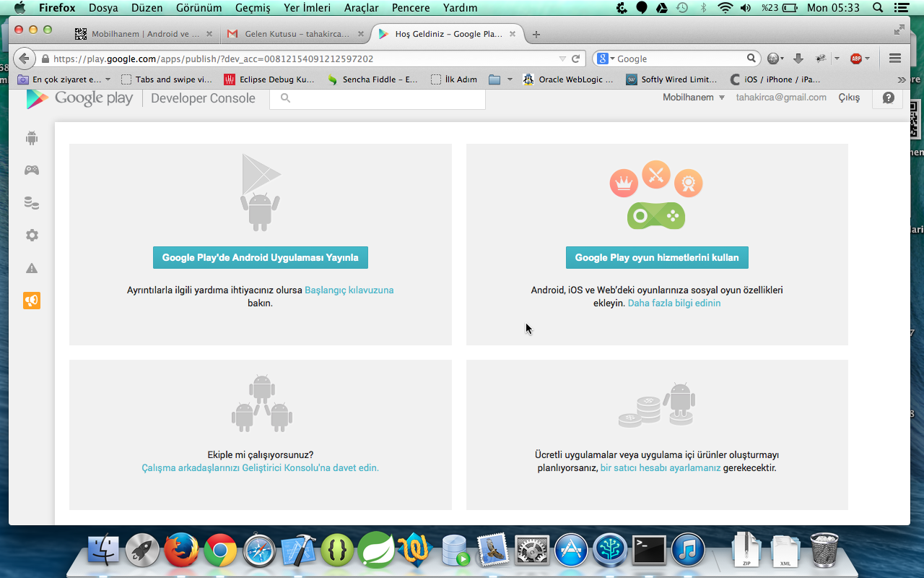
Task: Open Alerts warning triangle sidebar icon
Action: pyautogui.click(x=32, y=268)
